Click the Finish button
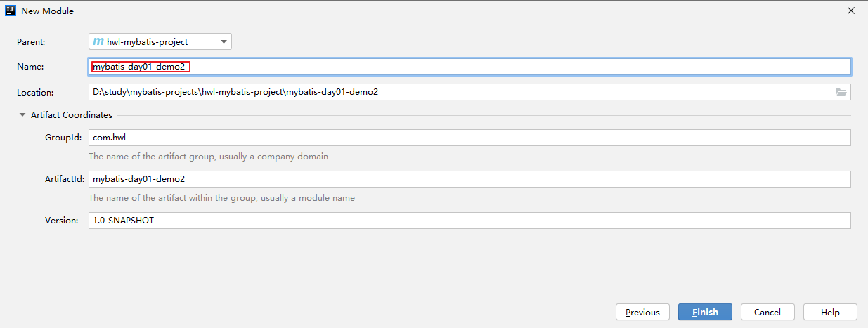868x328 pixels. coord(705,312)
